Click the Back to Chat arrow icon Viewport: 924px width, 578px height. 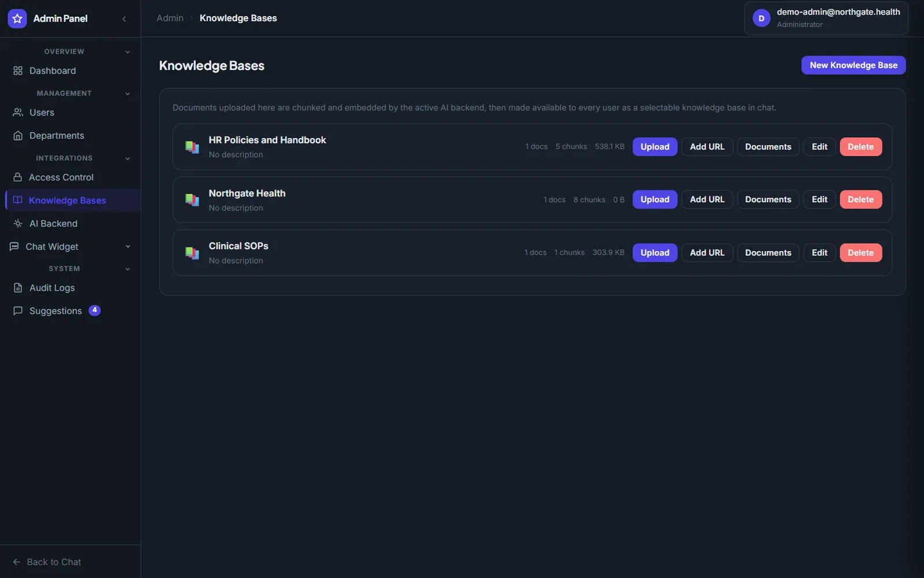(x=16, y=562)
